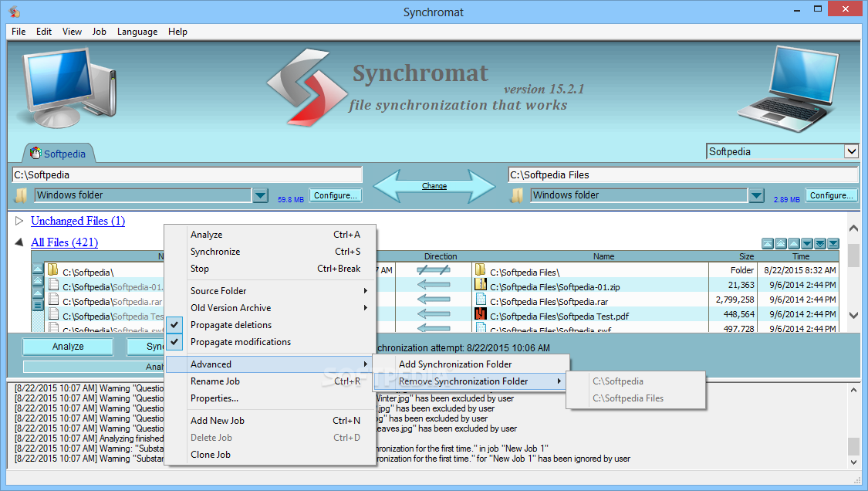Click the jump-to-bottom navigation arrow icon above the list
868x491 pixels.
point(833,244)
